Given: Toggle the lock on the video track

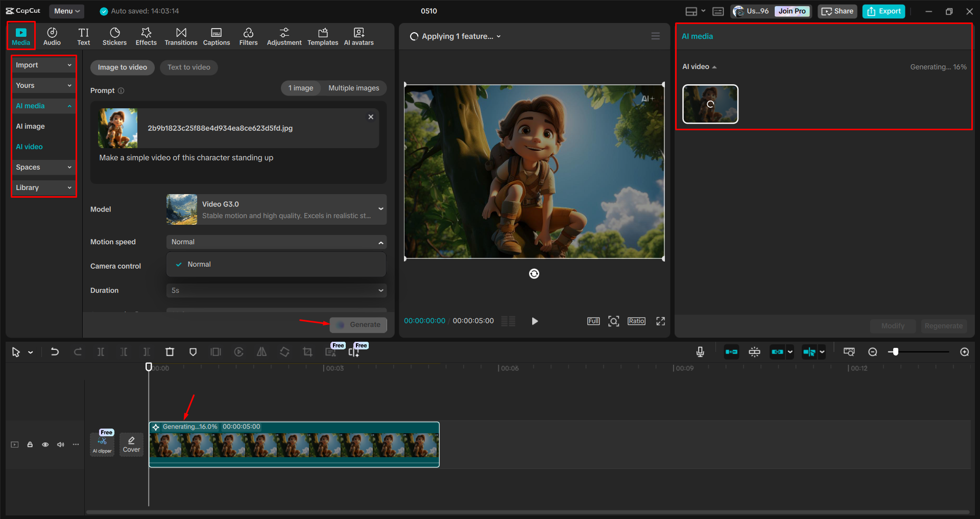Looking at the screenshot, I should (x=30, y=444).
